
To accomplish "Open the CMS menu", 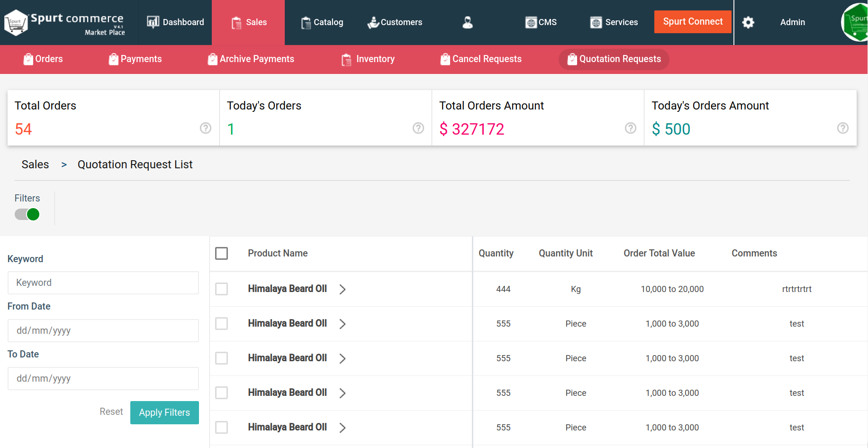I will tap(541, 22).
